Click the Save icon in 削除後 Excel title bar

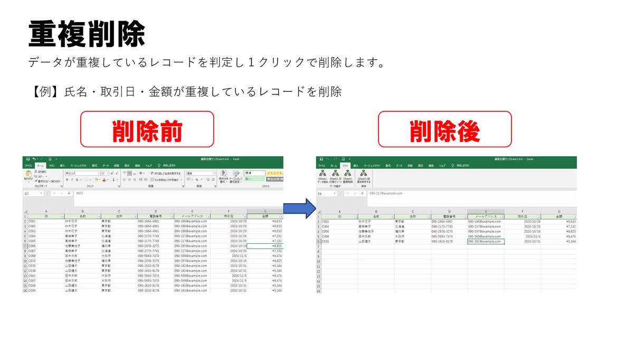click(x=320, y=159)
